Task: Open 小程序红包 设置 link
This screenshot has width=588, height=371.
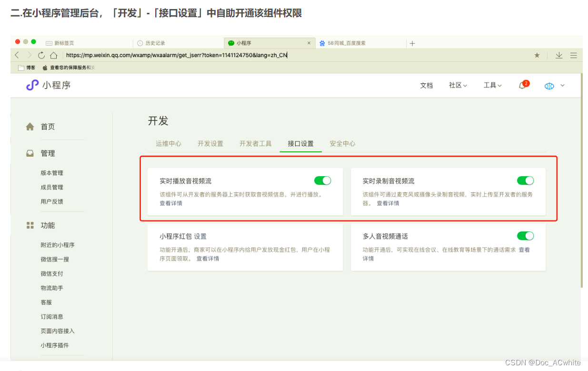Action: tap(200, 236)
